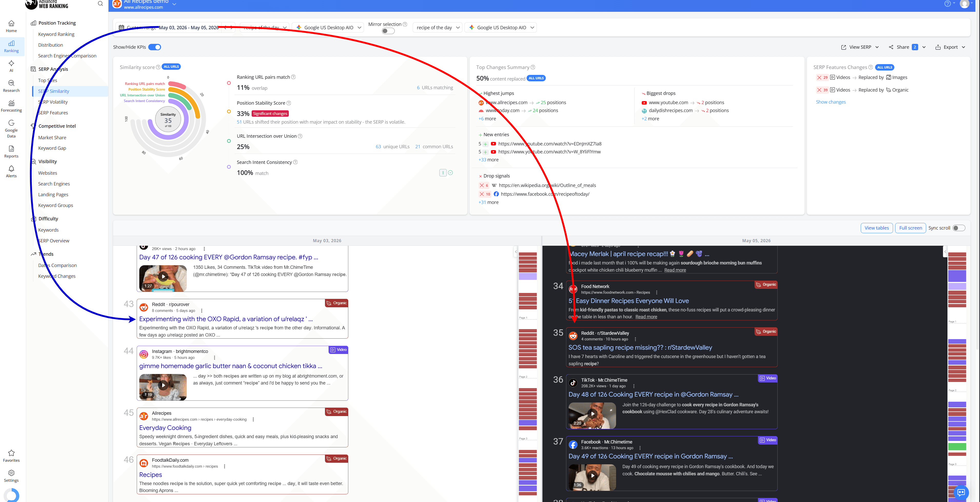The width and height of the screenshot is (980, 502).
Task: Click +33 more under New entries
Action: click(489, 160)
